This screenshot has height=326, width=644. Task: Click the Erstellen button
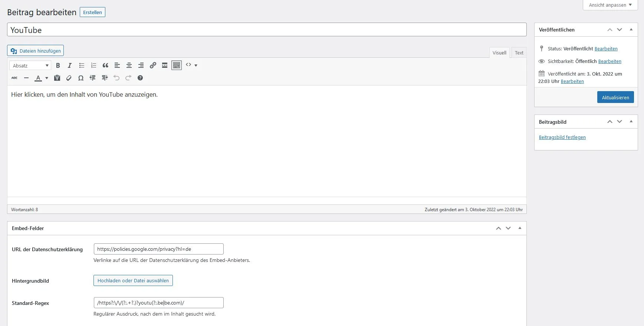(92, 12)
